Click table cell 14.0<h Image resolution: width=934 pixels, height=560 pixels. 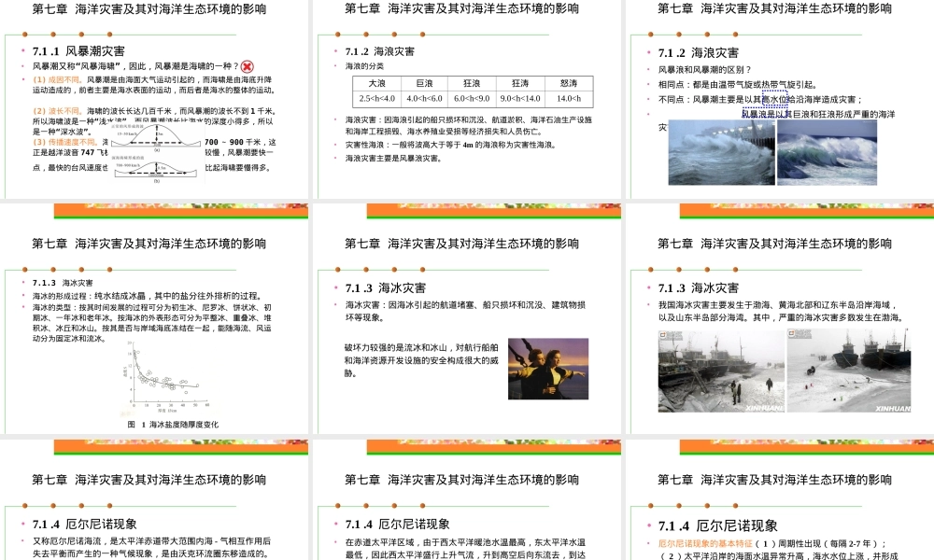pos(569,99)
